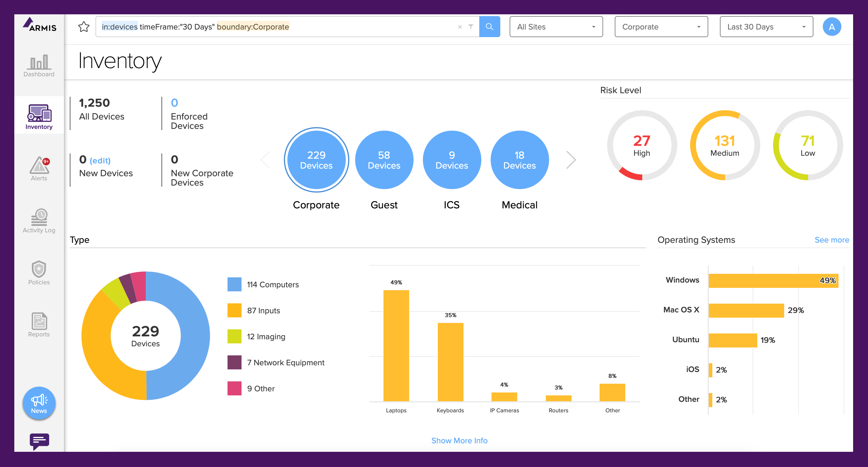Open the Dashboard sidebar icon
868x467 pixels.
[x=39, y=66]
